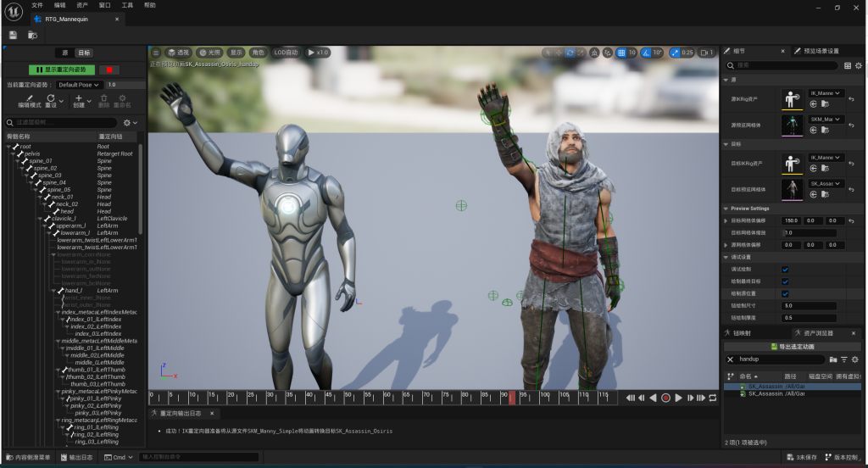Activate the scale tool in viewport toolbar

click(581, 53)
